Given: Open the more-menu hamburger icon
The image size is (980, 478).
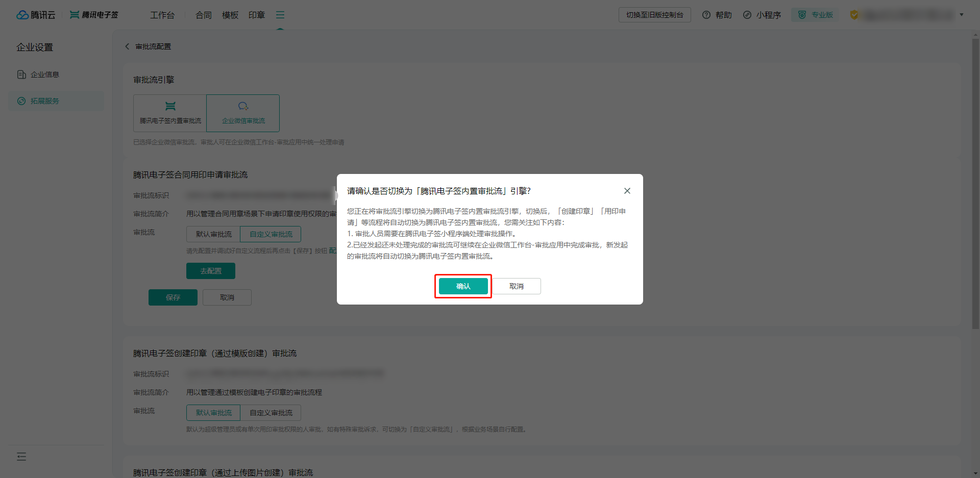Looking at the screenshot, I should click(280, 15).
